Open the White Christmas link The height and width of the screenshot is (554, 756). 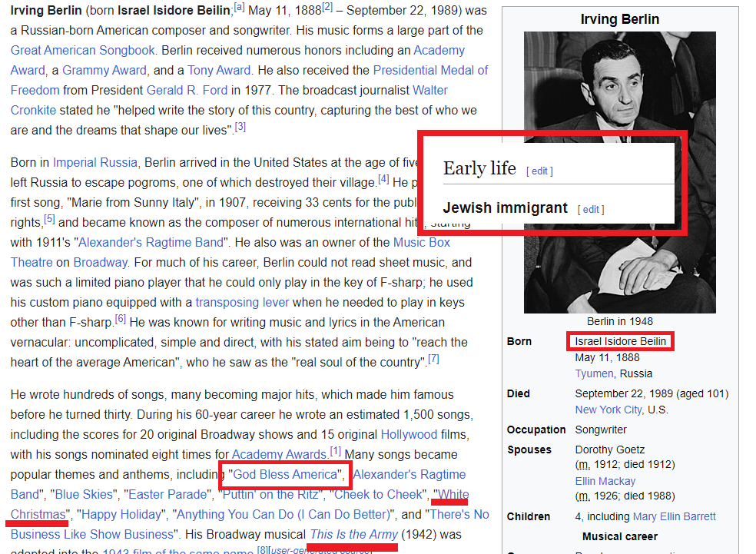click(453, 494)
